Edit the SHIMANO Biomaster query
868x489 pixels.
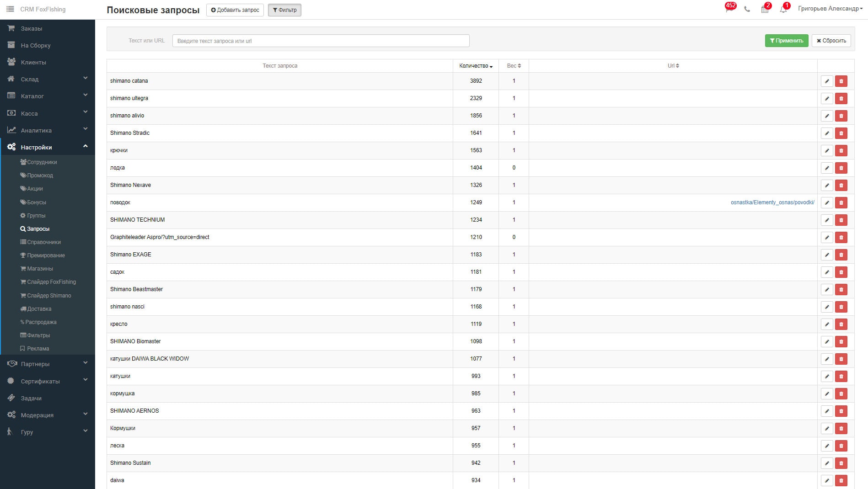click(827, 342)
